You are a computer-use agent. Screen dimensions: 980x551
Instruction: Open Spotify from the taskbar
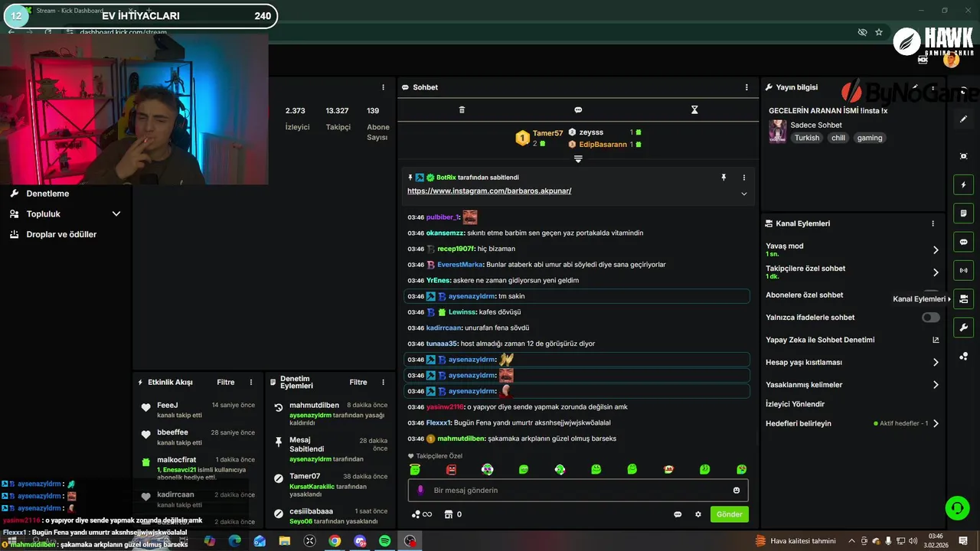(x=385, y=541)
